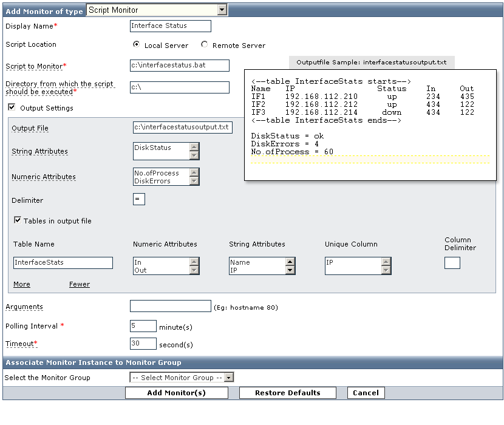504x425 pixels.
Task: Click the Column Delimiter input box
Action: 452,263
